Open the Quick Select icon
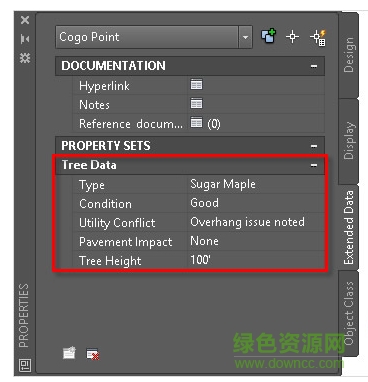 click(x=318, y=38)
